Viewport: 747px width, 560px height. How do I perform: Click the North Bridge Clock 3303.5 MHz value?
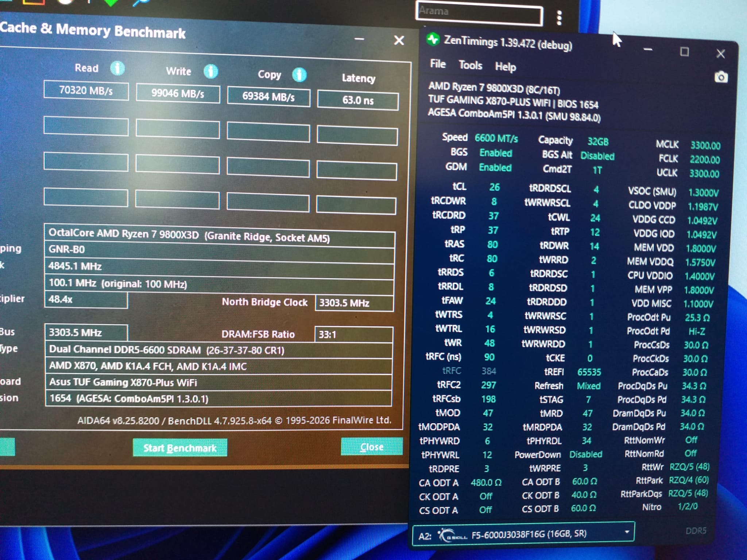pyautogui.click(x=354, y=303)
